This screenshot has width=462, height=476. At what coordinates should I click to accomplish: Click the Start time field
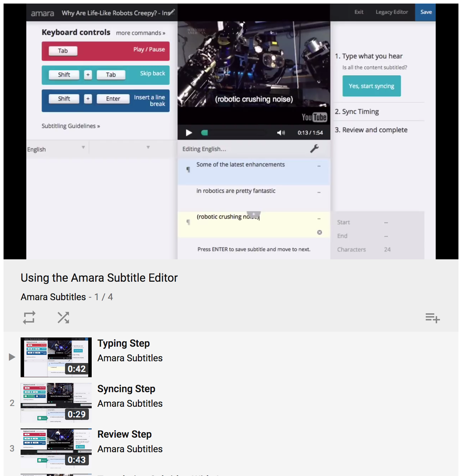386,222
